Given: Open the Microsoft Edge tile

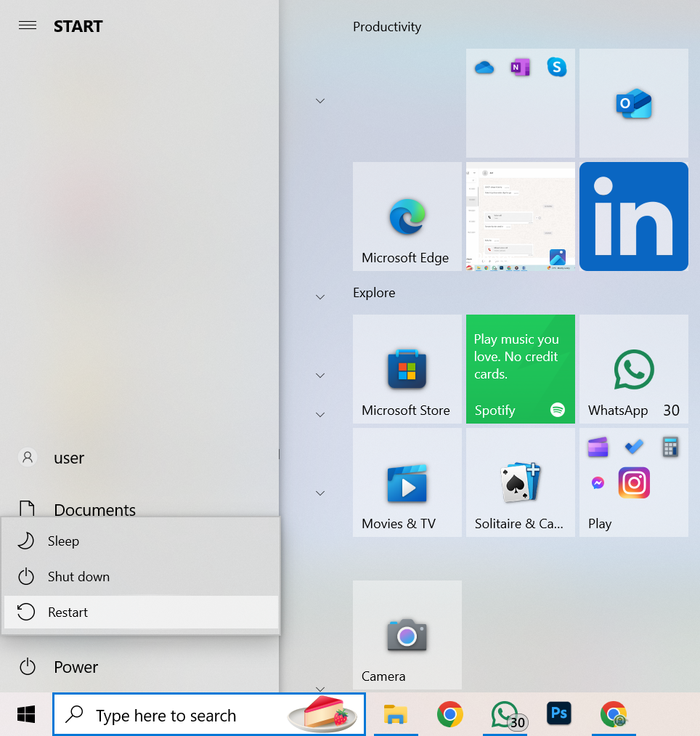Looking at the screenshot, I should [407, 217].
